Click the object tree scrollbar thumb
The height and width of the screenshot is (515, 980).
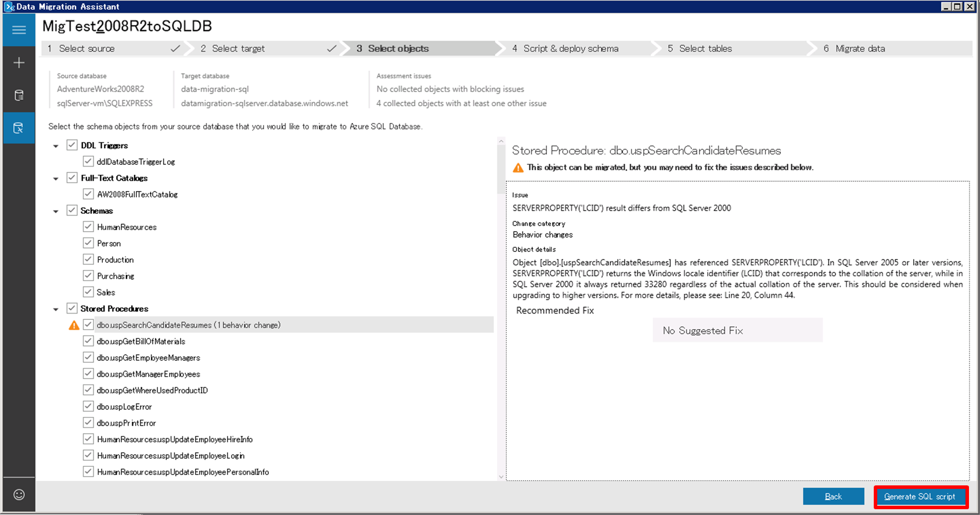pos(501,169)
